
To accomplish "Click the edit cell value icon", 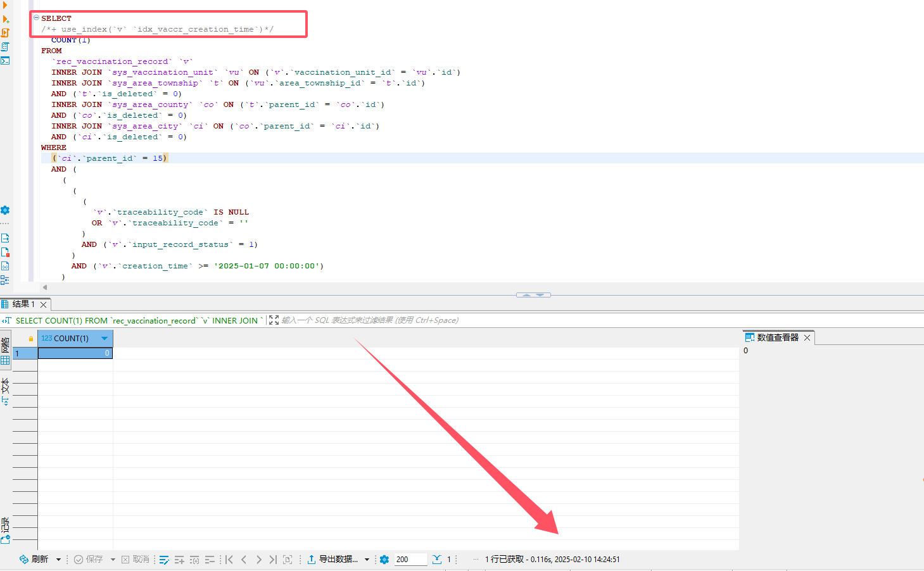I will [164, 560].
